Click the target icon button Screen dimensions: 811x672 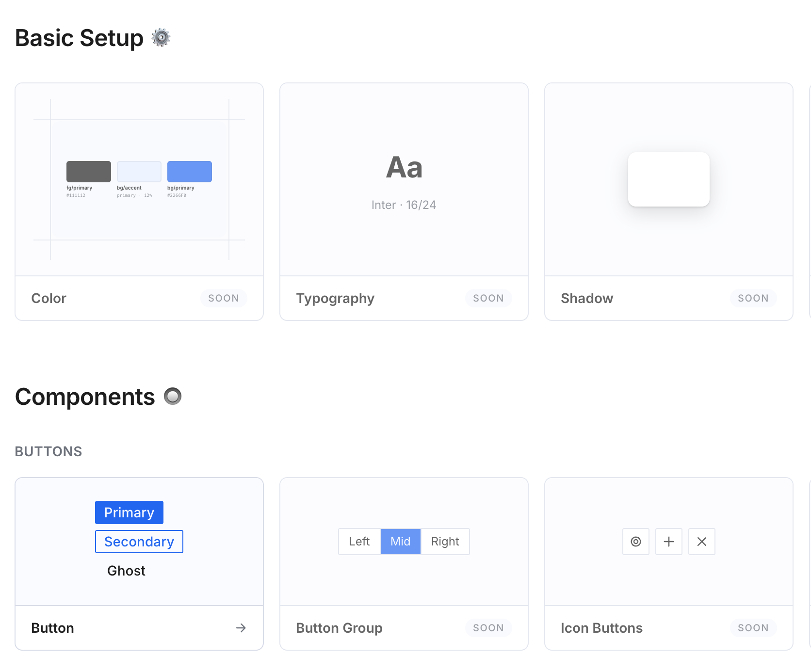click(636, 542)
